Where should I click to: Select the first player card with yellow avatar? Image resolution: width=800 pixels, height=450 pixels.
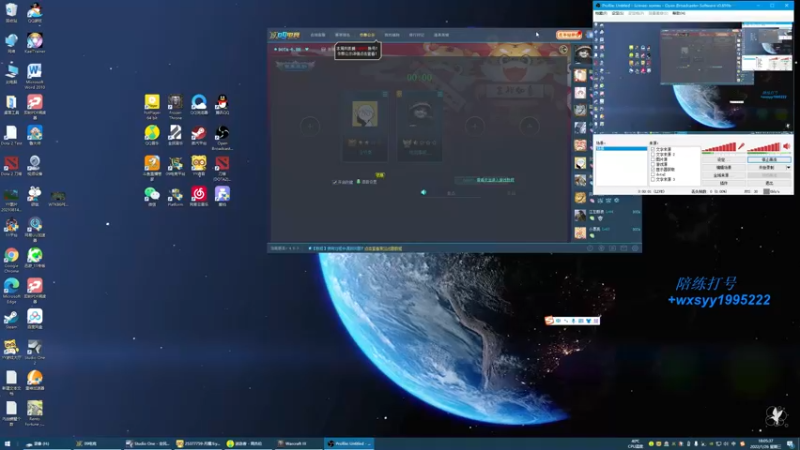tap(365, 127)
